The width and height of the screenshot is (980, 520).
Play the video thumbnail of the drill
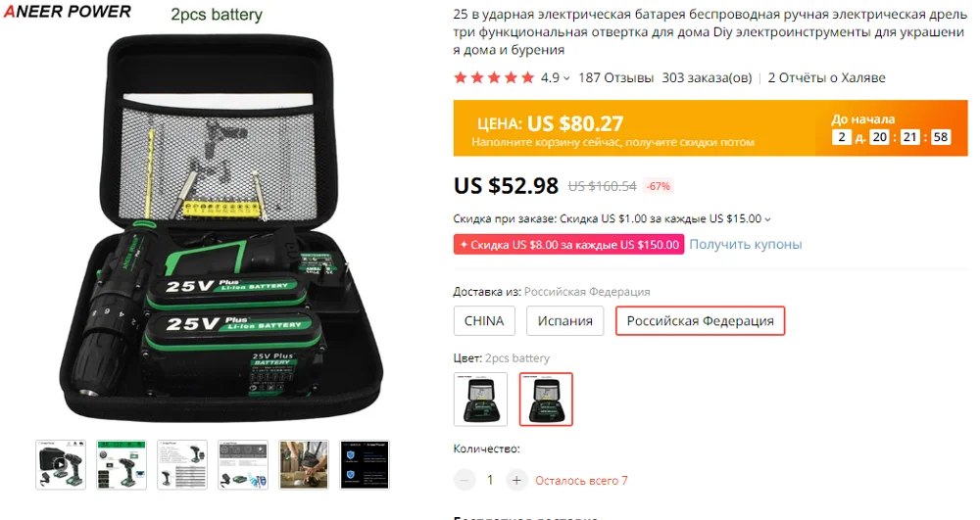click(x=61, y=464)
